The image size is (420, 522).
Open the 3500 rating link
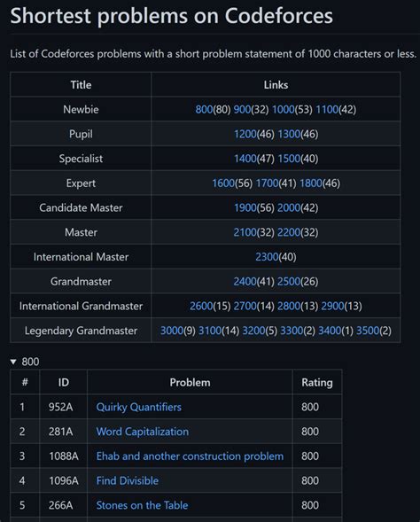tap(368, 331)
